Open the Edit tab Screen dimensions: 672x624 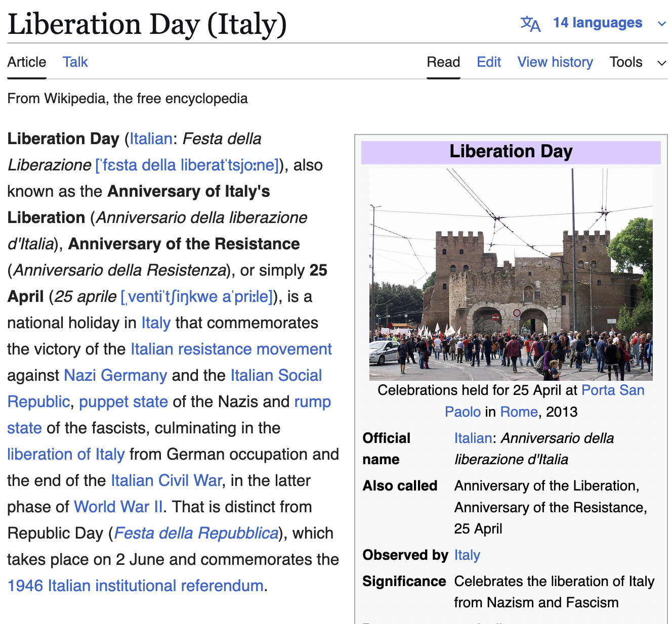pos(488,62)
